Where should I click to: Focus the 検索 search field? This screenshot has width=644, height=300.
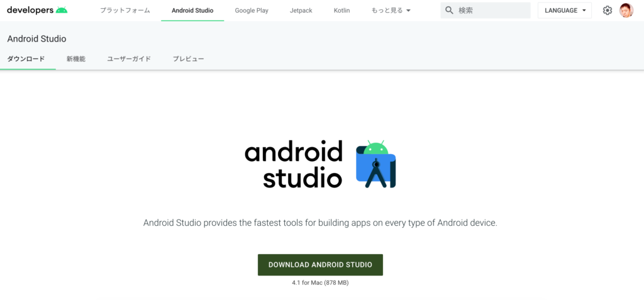(486, 10)
